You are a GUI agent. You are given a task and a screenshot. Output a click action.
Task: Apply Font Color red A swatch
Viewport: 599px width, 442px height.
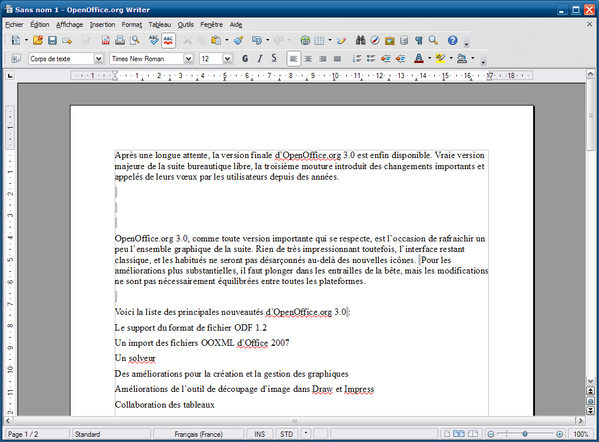(x=419, y=58)
